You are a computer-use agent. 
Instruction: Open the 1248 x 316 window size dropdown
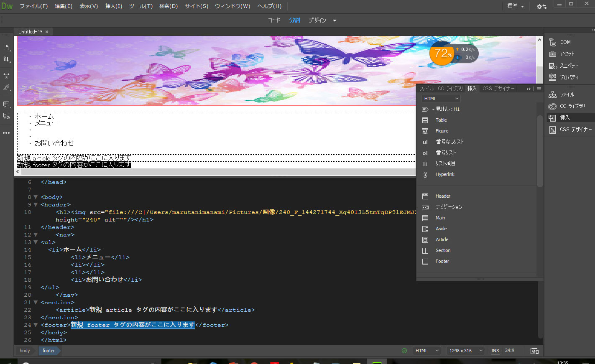pos(465,351)
